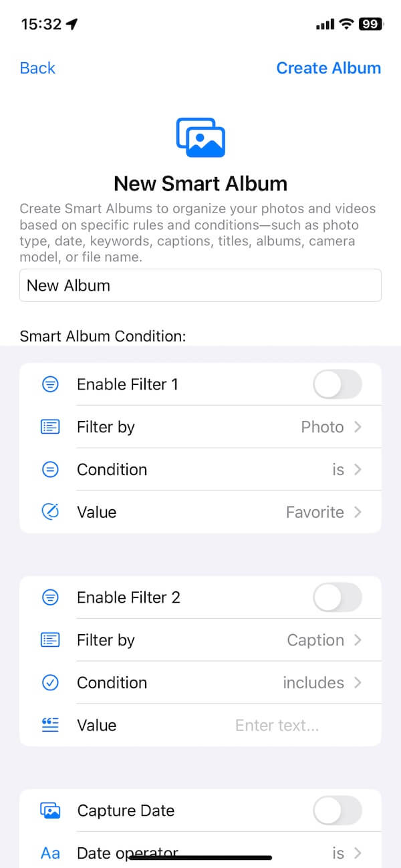
Task: Enable the Capture Date toggle
Action: [x=337, y=811]
